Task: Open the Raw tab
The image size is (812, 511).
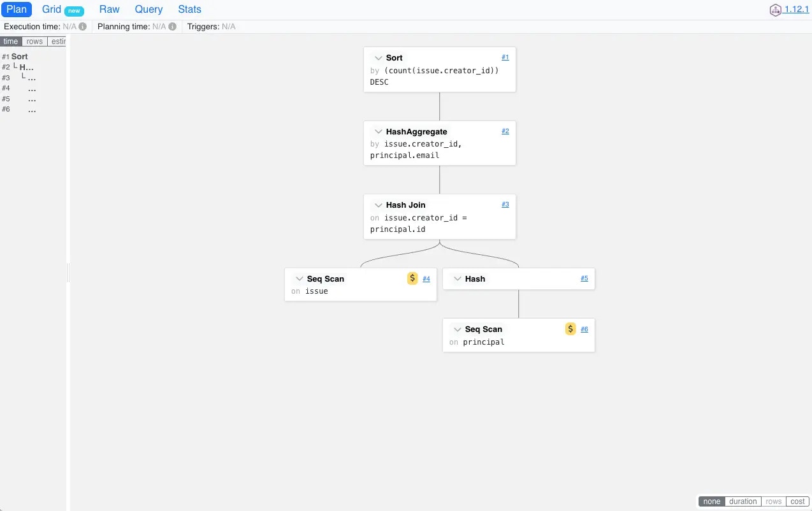Action: (x=110, y=10)
